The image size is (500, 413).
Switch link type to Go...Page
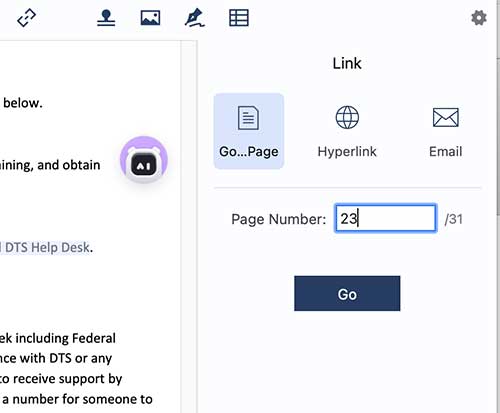coord(249,131)
